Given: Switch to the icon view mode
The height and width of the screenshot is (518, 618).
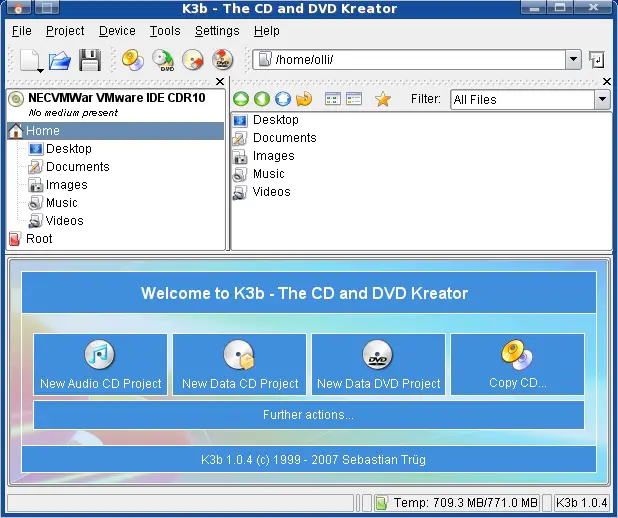Looking at the screenshot, I should coord(333,99).
